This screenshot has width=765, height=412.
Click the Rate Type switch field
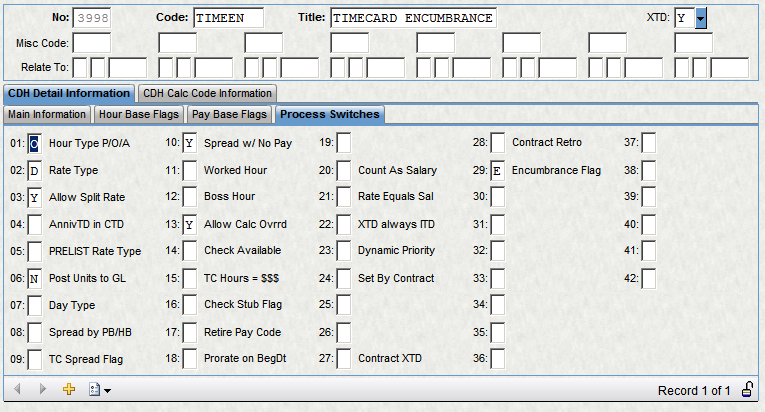34,171
